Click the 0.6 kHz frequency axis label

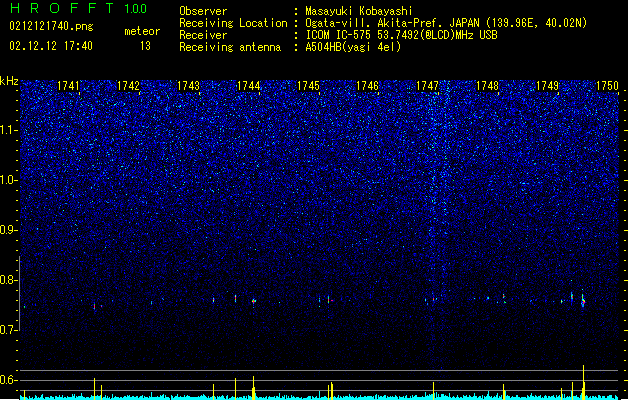point(9,380)
